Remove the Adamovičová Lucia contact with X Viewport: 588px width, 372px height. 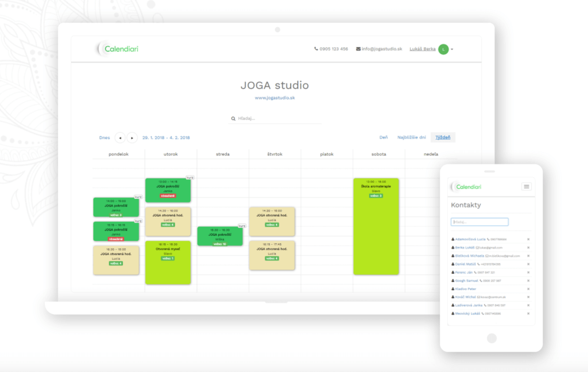(528, 239)
